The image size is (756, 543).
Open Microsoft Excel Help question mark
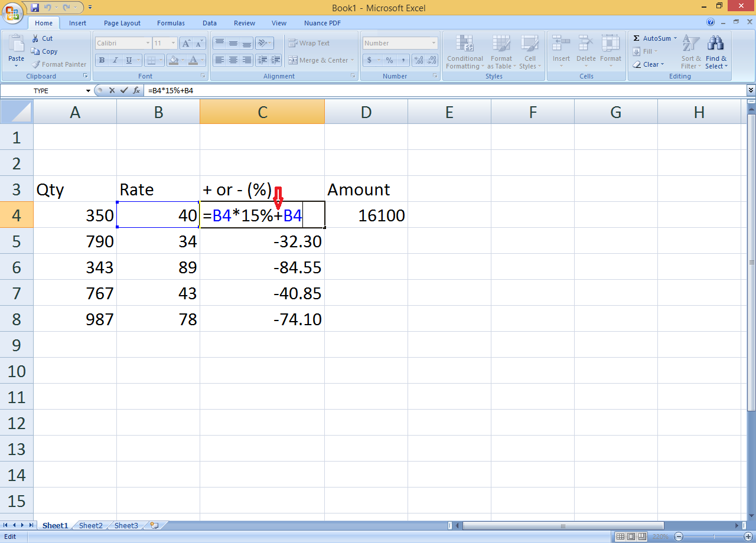point(711,22)
